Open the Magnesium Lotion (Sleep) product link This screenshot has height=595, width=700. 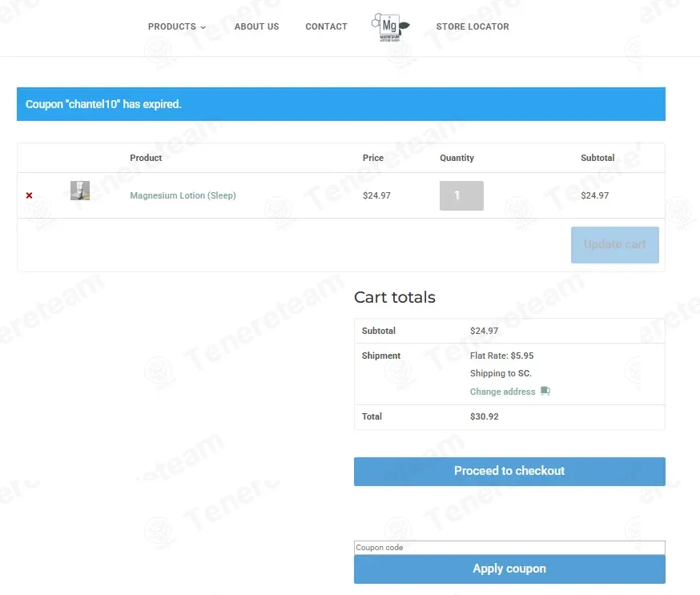[183, 195]
